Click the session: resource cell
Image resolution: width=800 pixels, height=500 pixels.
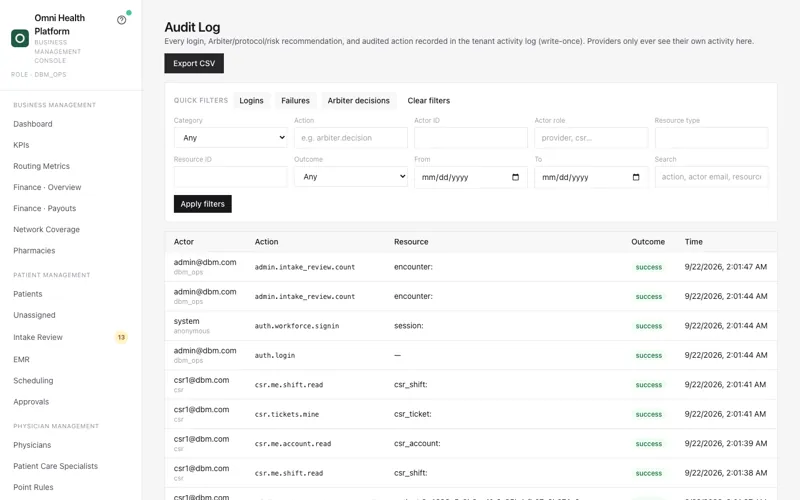click(x=409, y=326)
